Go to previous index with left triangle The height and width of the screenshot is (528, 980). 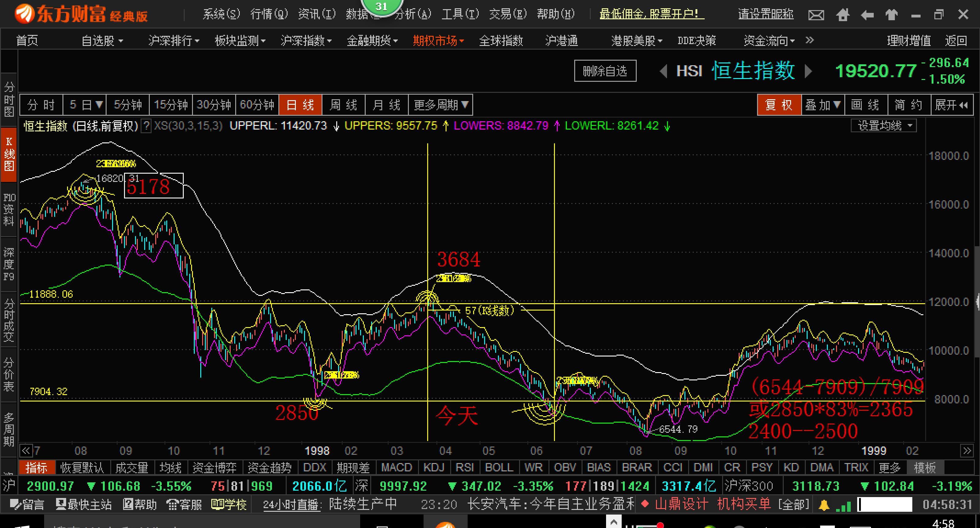[663, 71]
